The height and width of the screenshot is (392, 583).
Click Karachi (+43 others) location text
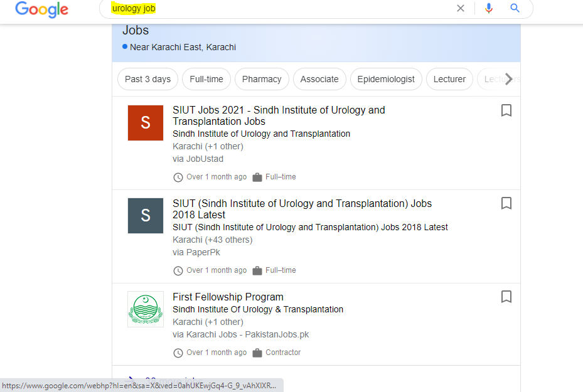(x=212, y=240)
